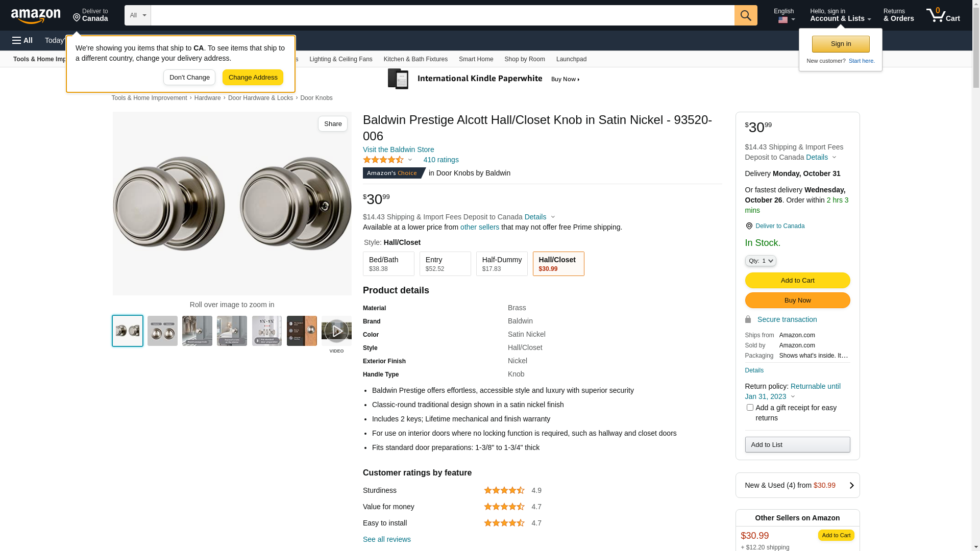This screenshot has height=551, width=980.
Task: Click the yellow Add to Cart button
Action: coord(797,280)
